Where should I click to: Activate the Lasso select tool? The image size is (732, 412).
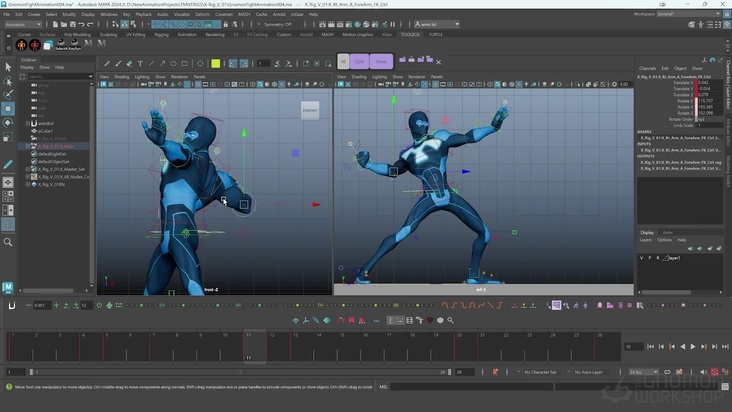point(8,81)
